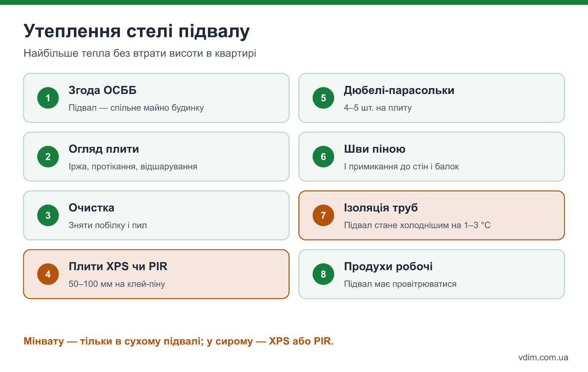Select the heading 'Ізоляція труб'
Image resolution: width=588 pixels, height=372 pixels.
click(x=381, y=208)
